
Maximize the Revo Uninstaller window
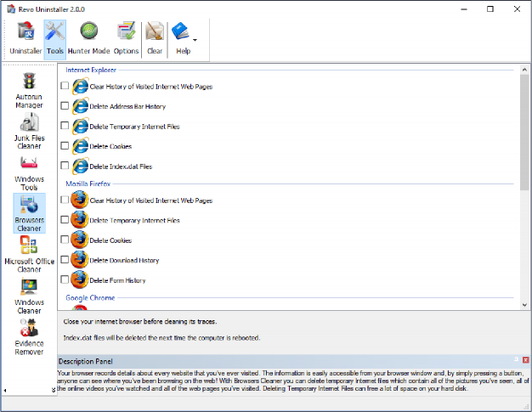click(x=490, y=9)
